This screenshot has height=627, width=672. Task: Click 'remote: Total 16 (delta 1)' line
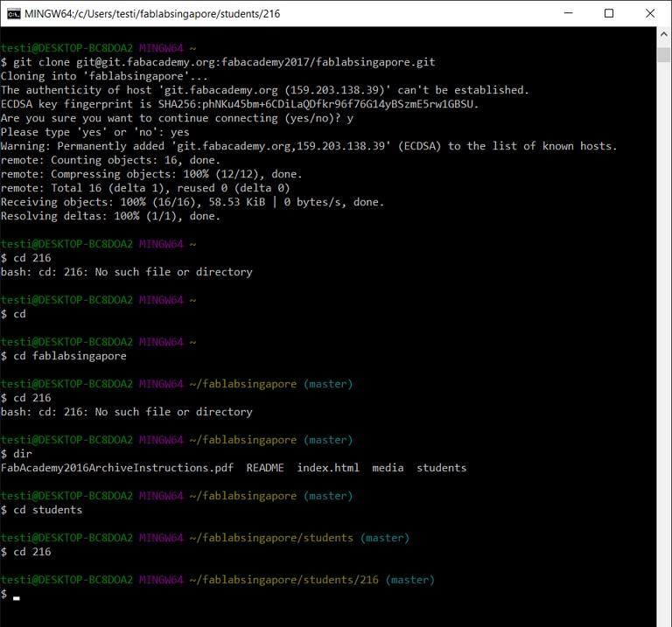tap(145, 188)
